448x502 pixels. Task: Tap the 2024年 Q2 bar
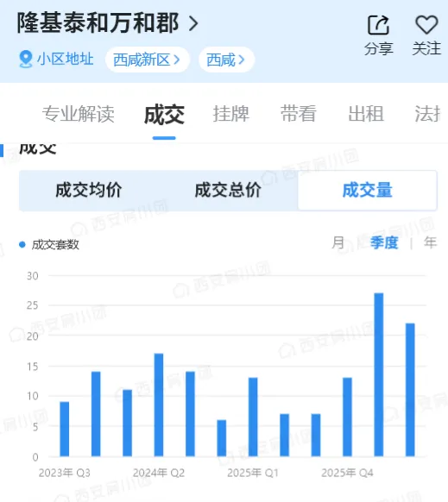[x=159, y=405]
